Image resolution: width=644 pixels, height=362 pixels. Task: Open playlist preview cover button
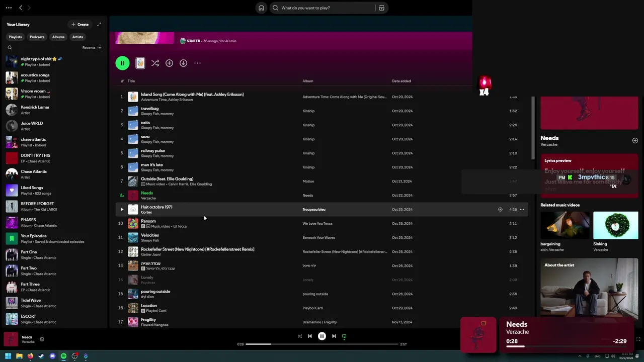(140, 63)
